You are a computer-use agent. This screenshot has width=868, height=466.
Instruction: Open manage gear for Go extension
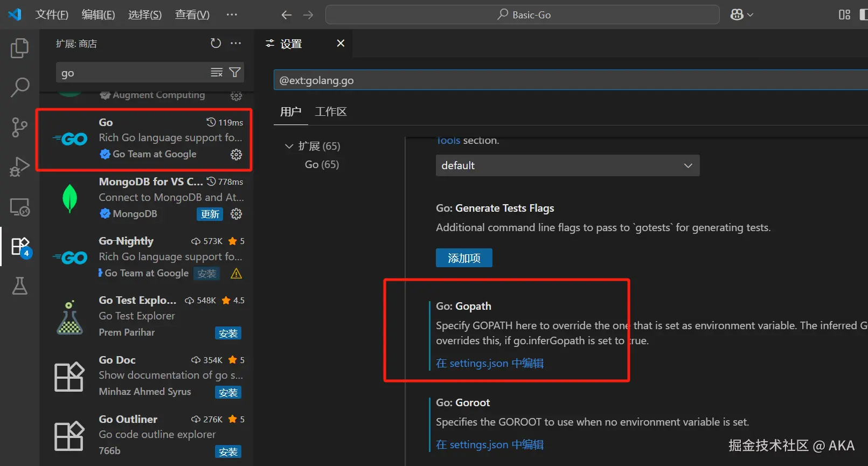[236, 155]
